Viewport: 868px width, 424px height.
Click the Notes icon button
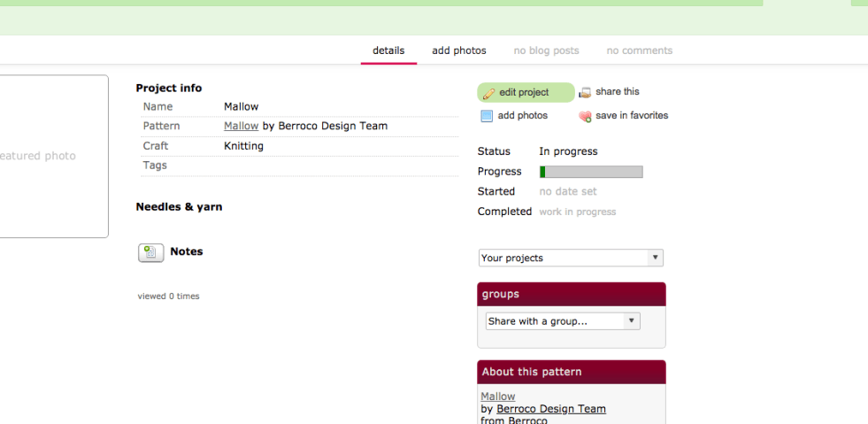coord(150,252)
